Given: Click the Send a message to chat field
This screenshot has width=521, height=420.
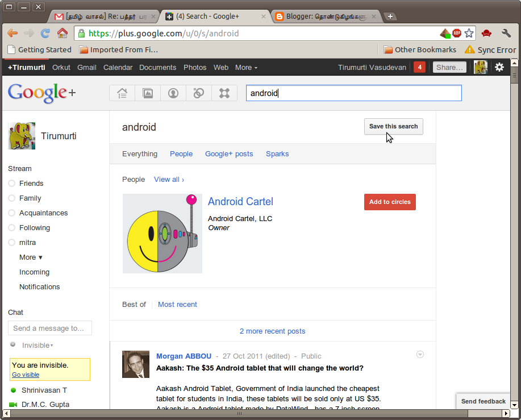Looking at the screenshot, I should (50, 328).
